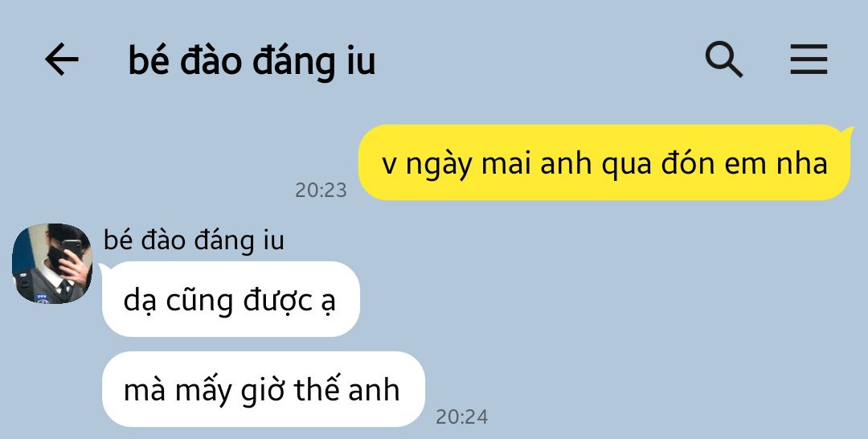
Task: Tap the bé đào đáng iu profile picture
Action: 52,264
